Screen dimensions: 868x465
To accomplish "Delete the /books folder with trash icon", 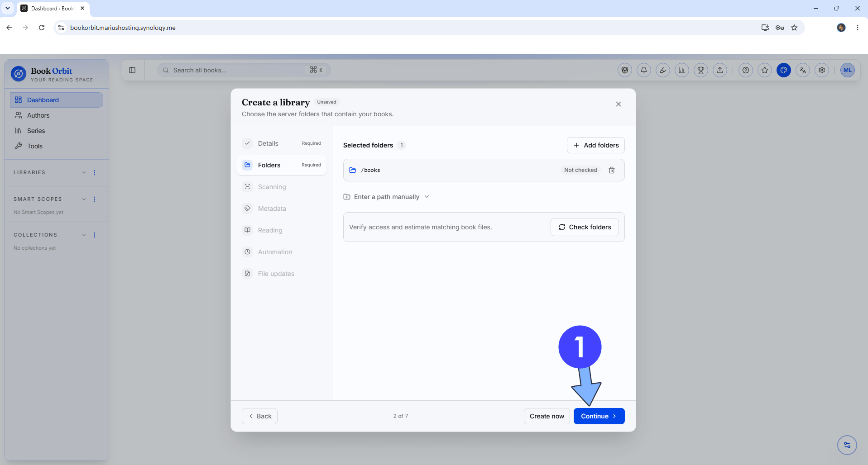I will [x=612, y=170].
